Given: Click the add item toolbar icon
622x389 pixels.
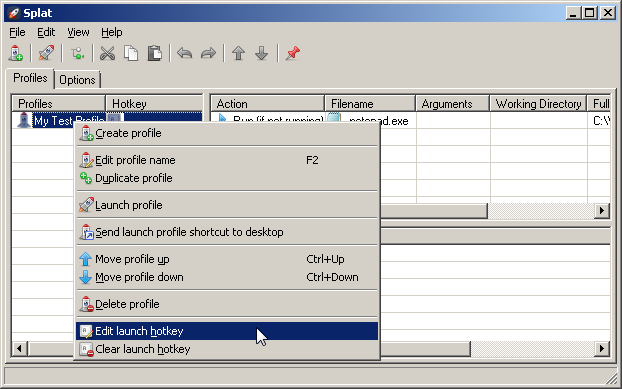Looking at the screenshot, I should click(x=77, y=53).
